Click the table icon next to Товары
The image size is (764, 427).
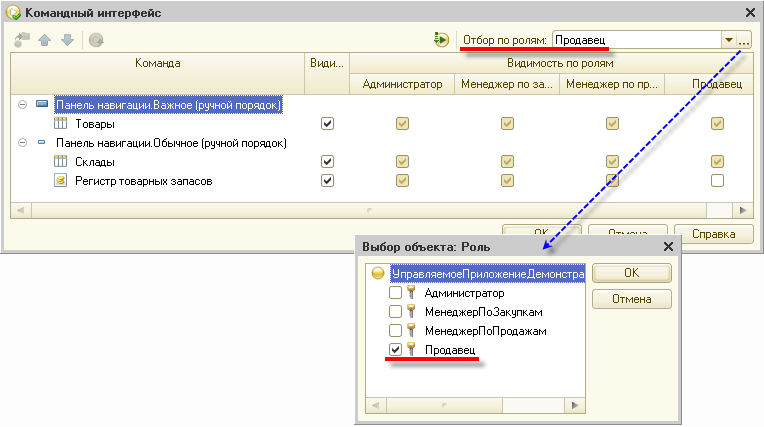[60, 123]
